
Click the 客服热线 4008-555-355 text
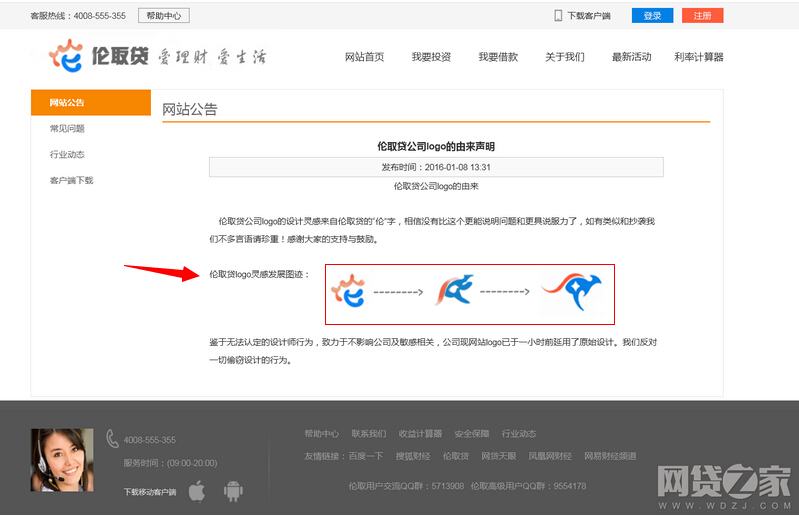point(78,16)
